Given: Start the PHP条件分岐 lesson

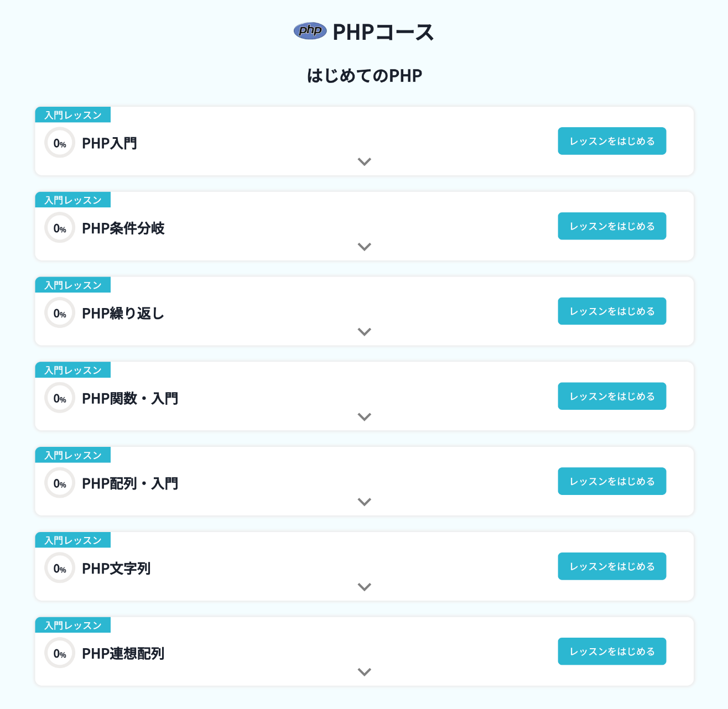Looking at the screenshot, I should (612, 226).
